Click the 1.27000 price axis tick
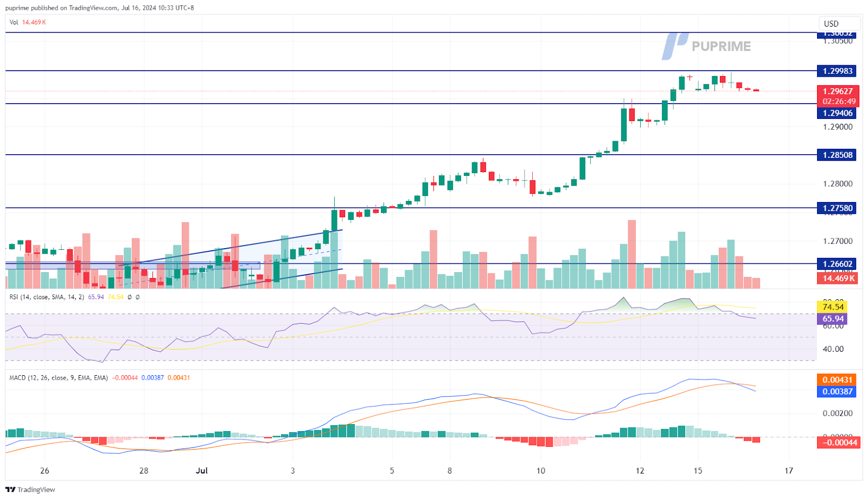The height and width of the screenshot is (499, 868). click(x=838, y=241)
